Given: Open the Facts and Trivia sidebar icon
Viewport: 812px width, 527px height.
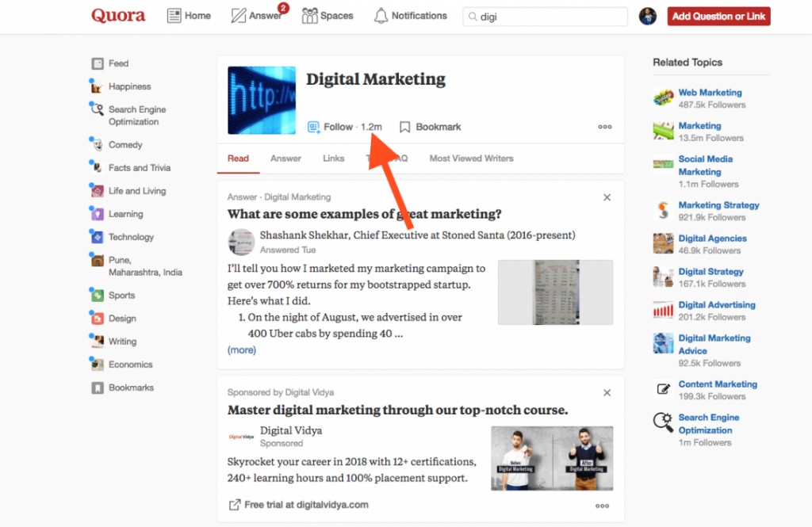Looking at the screenshot, I should click(97, 168).
